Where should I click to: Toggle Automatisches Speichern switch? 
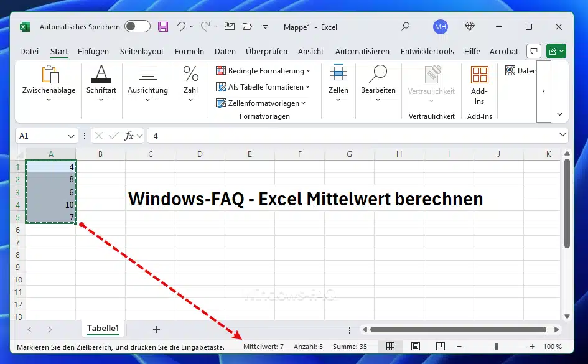(137, 27)
